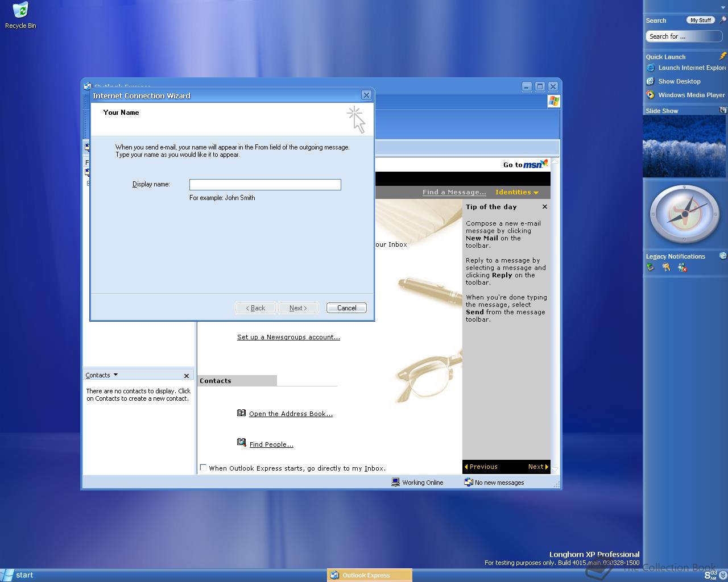
Task: Show Previous tip of the day
Action: pos(481,467)
